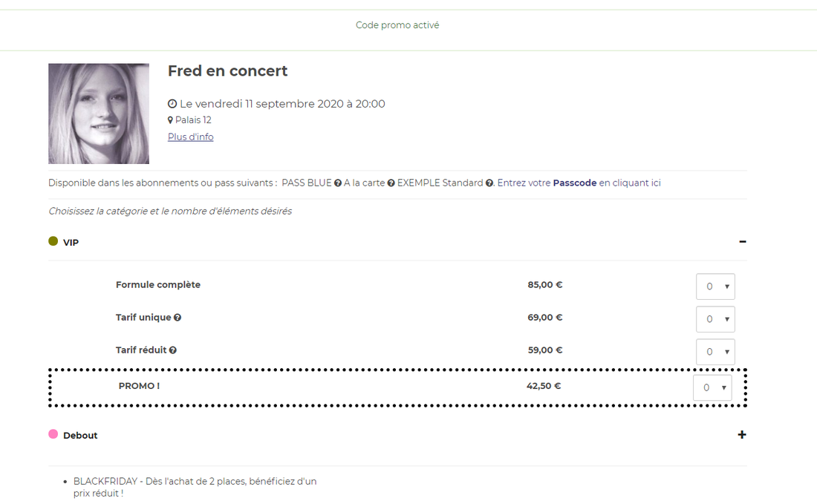Expand the Debout category with plus icon
The image size is (817, 504).
[x=741, y=435]
